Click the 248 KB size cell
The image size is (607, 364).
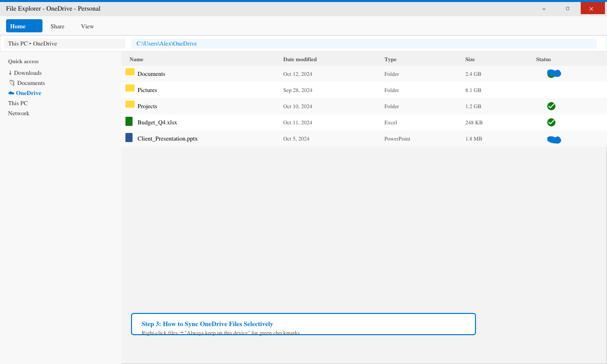474,122
